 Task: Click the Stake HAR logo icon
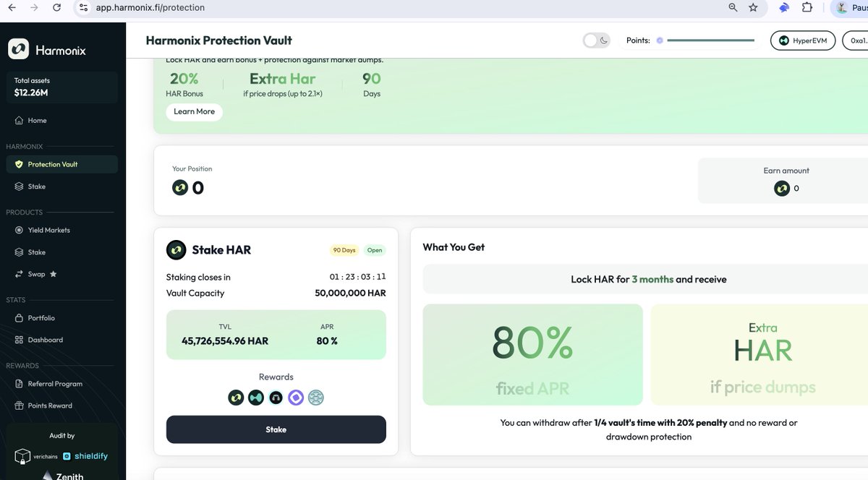176,250
